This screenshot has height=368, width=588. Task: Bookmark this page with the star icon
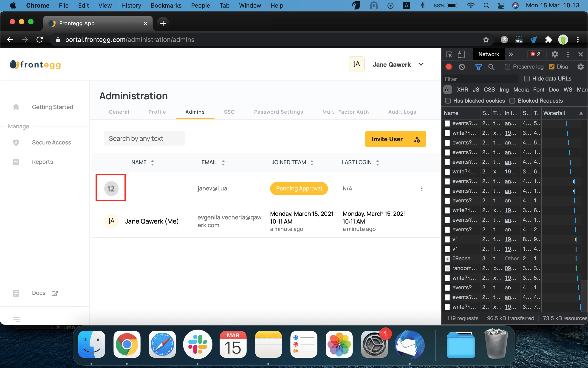(486, 40)
